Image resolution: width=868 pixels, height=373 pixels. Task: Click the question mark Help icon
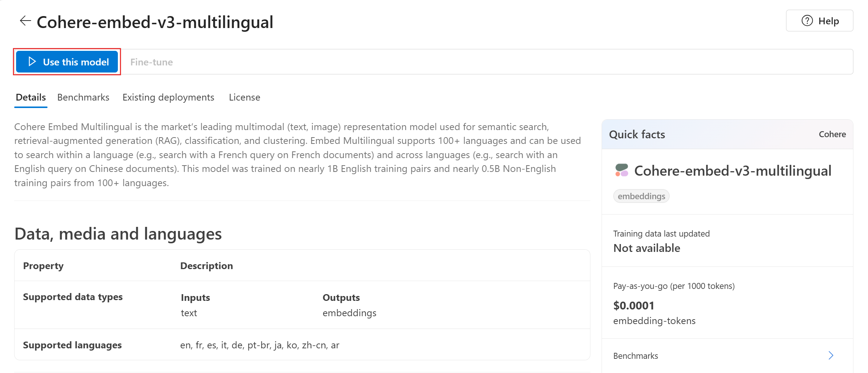pyautogui.click(x=807, y=21)
